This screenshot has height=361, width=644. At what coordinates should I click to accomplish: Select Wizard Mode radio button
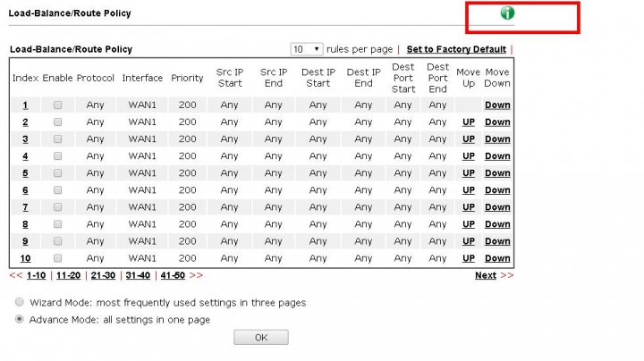(20, 302)
